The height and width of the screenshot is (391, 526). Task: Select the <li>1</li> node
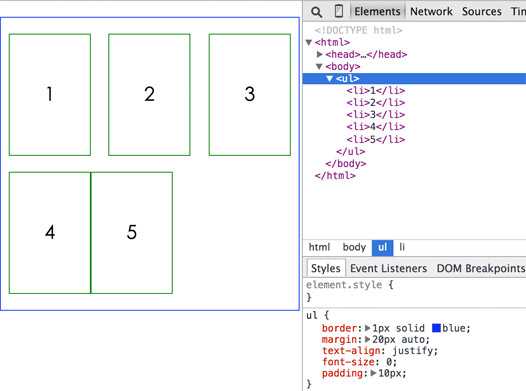(376, 91)
